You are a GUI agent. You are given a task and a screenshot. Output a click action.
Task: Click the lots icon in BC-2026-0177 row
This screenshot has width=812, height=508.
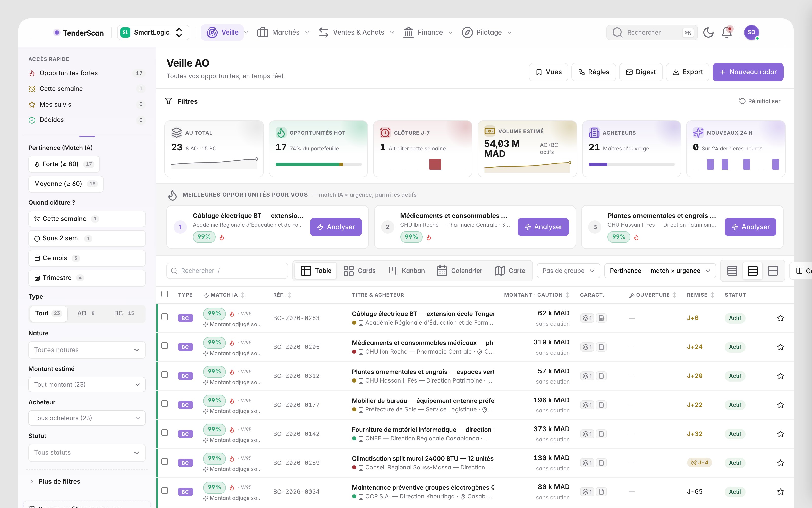tap(587, 405)
